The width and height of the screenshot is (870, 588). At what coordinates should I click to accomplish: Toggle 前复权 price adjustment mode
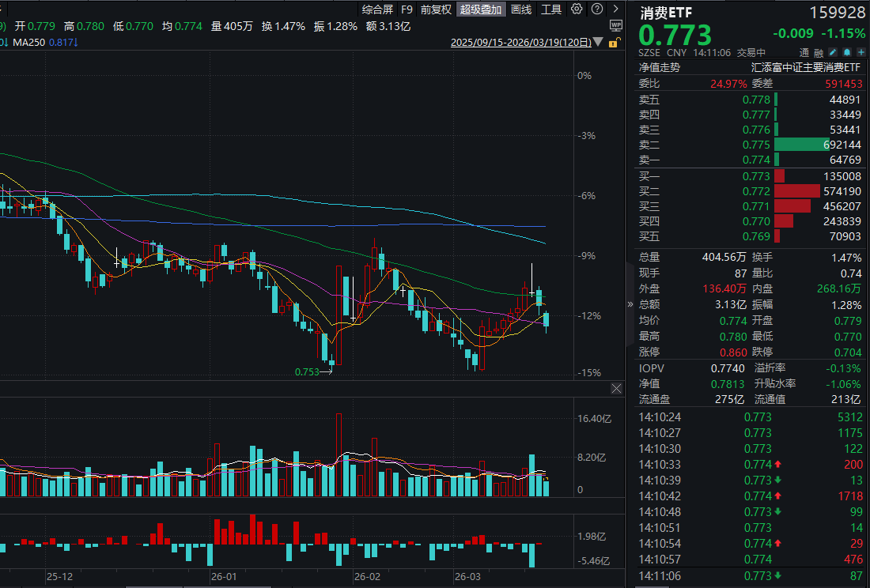click(436, 9)
